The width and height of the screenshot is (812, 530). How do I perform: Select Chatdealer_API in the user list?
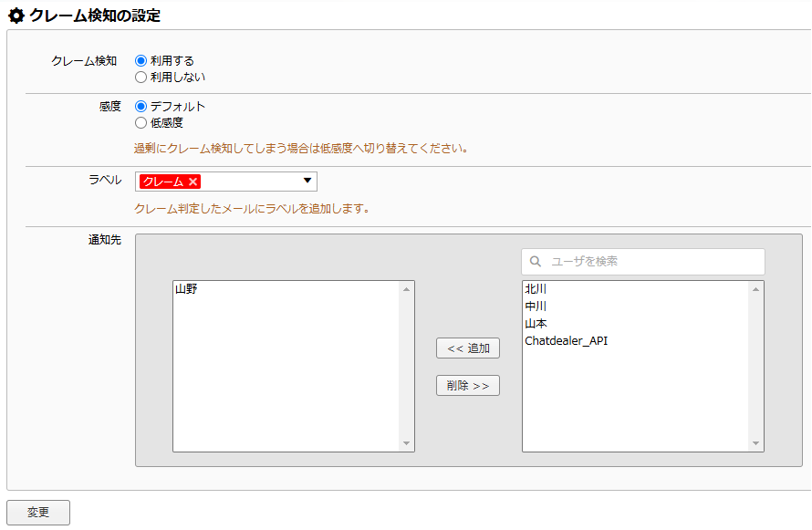[x=566, y=341]
